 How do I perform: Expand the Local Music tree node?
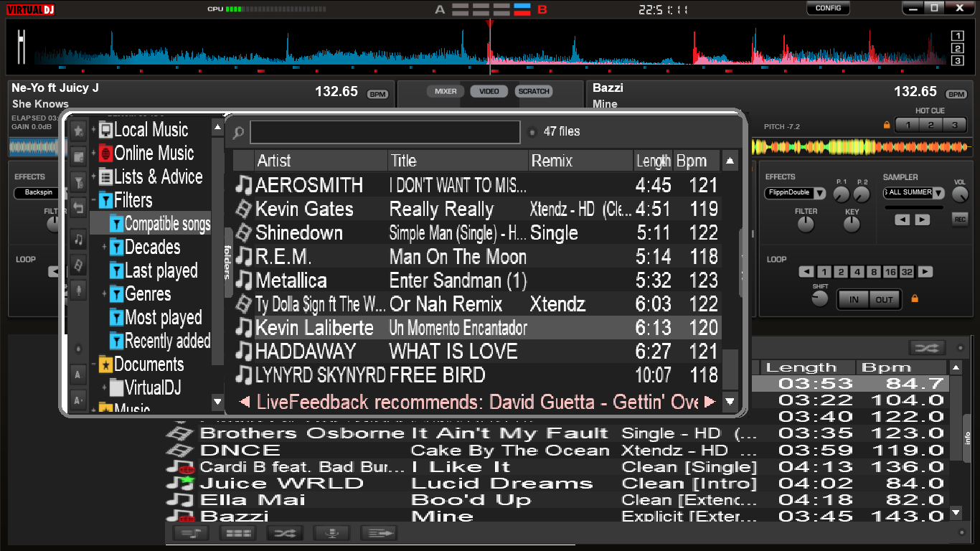point(93,131)
